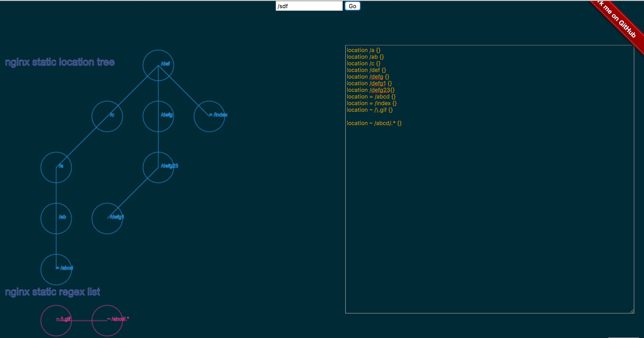Screen dimensions: 644x338
Task: Click the /def root tree node
Action: click(158, 65)
